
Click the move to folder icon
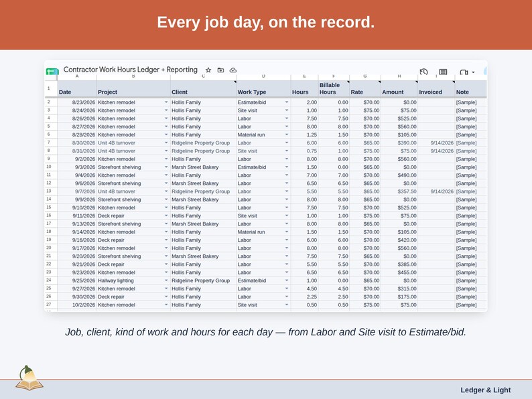coord(220,70)
